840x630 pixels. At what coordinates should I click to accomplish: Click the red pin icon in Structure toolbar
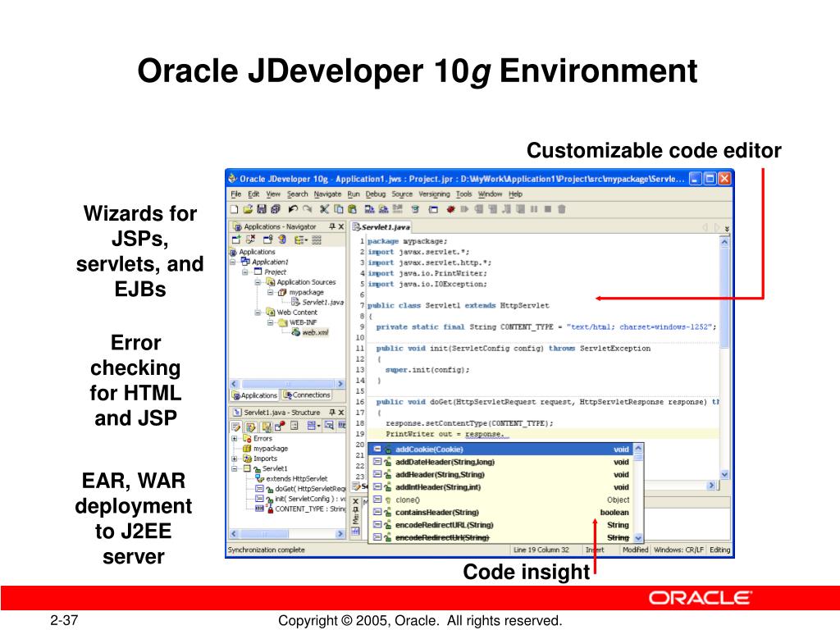point(280,427)
